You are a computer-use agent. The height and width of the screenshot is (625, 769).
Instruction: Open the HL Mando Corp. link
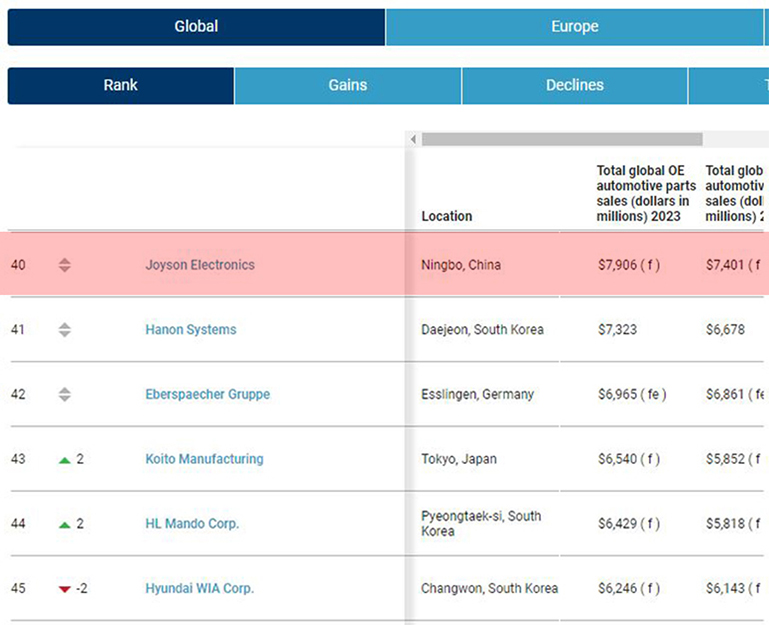(192, 524)
